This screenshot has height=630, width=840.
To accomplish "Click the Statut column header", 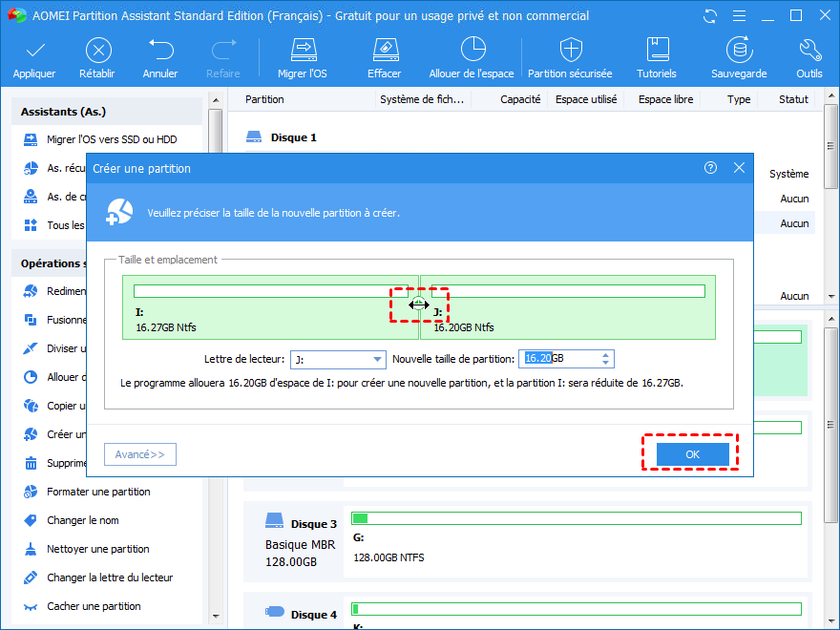I will pos(793,99).
